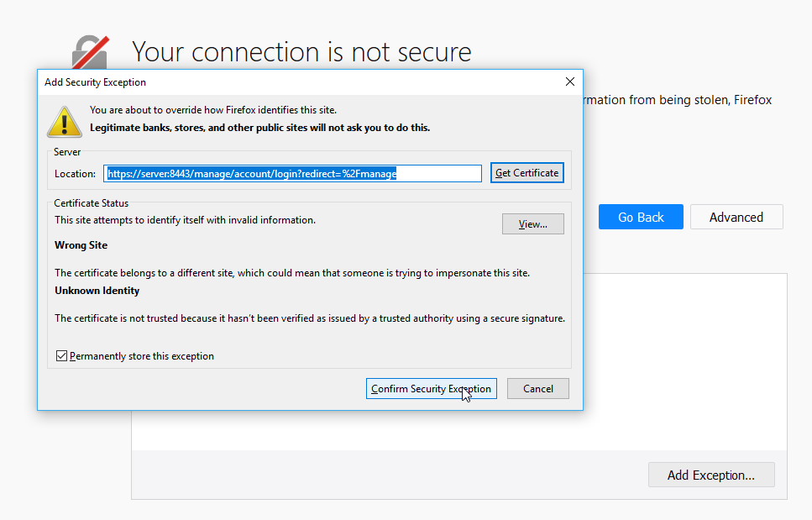Close the Add Security Exception dialog

pos(570,82)
